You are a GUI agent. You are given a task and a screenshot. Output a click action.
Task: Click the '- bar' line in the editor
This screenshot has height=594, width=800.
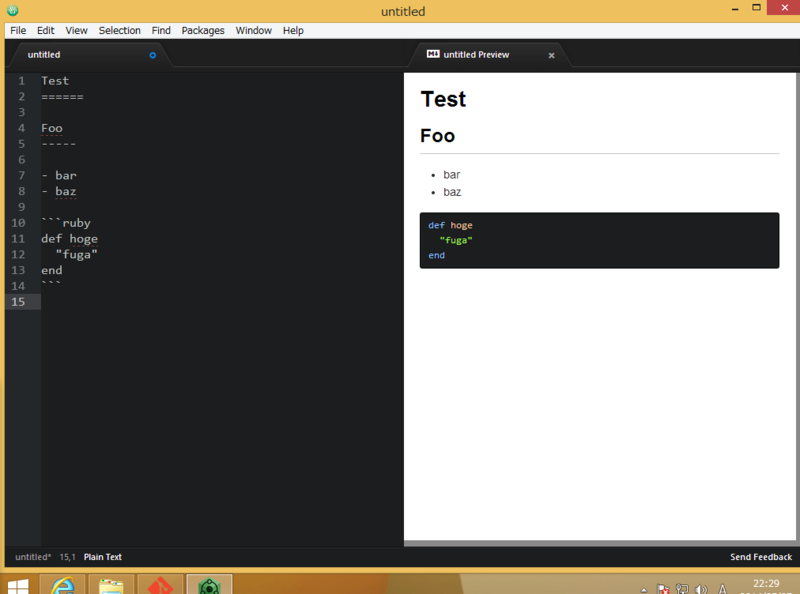tap(59, 176)
